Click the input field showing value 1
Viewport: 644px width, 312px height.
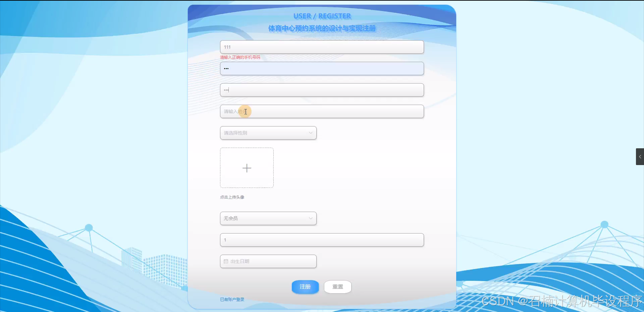(x=321, y=240)
